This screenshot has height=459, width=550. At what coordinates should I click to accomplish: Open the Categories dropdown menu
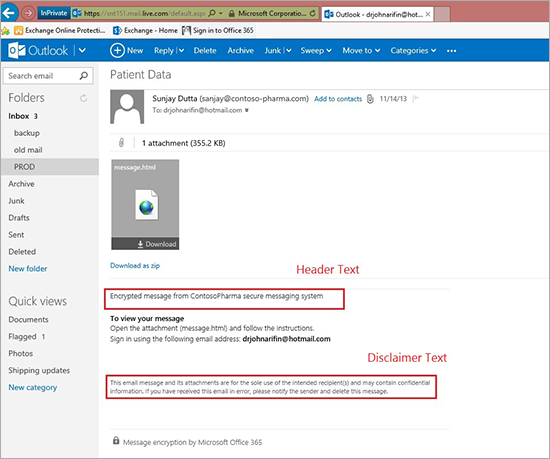click(x=413, y=50)
